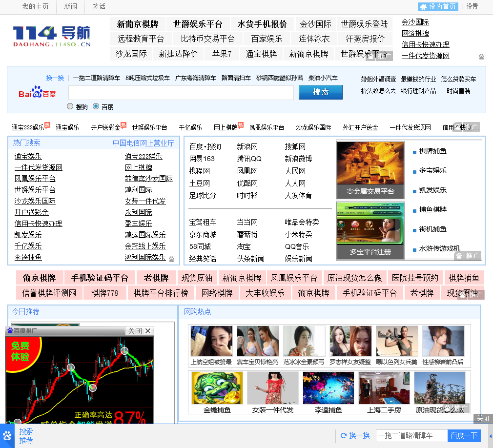Open 比特币交易平台 top ad link
This screenshot has height=448, width=493.
[207, 39]
